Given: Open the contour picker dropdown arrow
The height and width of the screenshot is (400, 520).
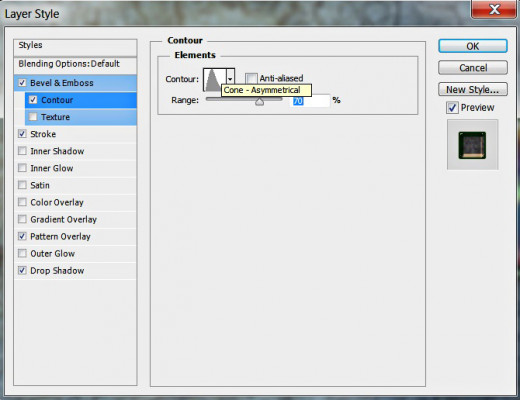Looking at the screenshot, I should click(230, 79).
